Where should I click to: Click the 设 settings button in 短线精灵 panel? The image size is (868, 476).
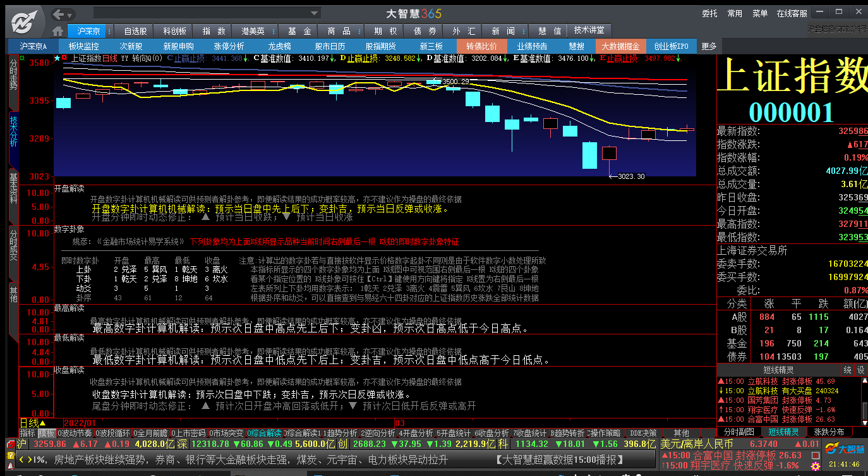pos(860,370)
